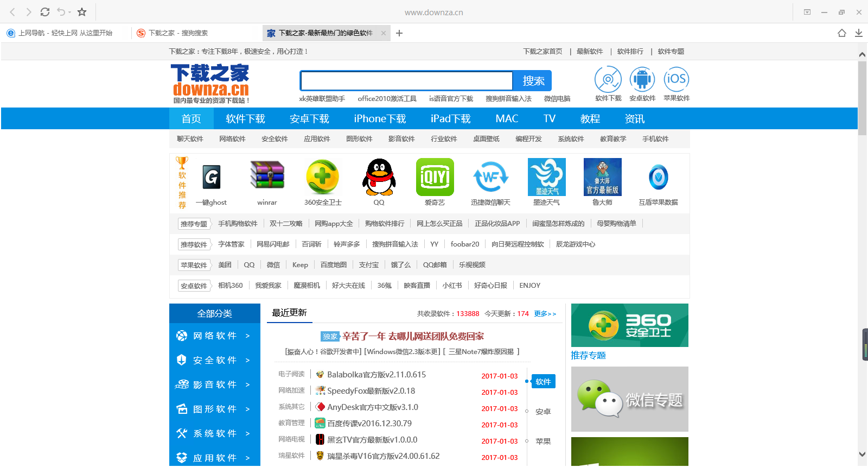Open the 百度传课 list icon
This screenshot has height=467, width=868.
tap(320, 424)
